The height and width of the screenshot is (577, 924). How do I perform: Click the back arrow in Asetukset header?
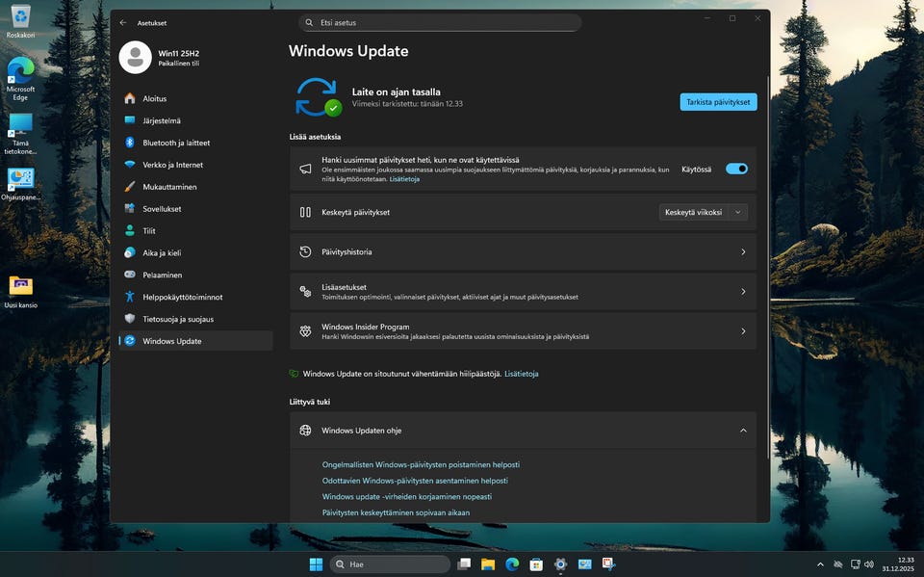(122, 22)
